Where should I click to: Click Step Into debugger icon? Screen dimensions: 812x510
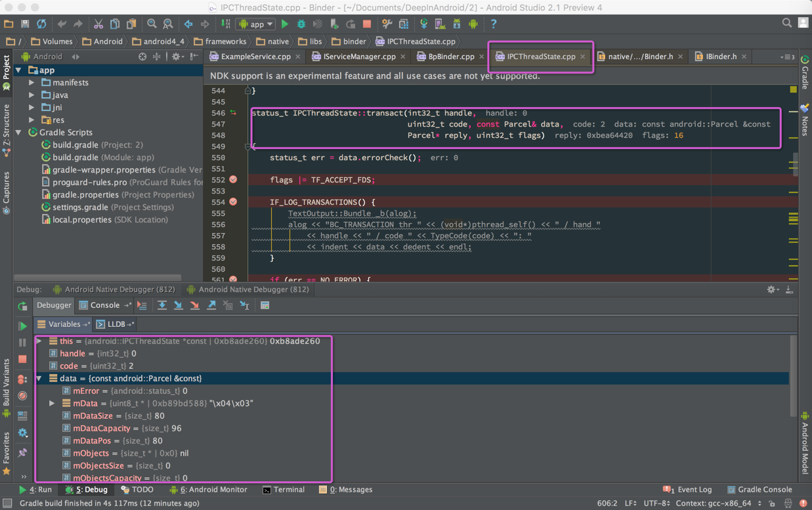tap(179, 305)
